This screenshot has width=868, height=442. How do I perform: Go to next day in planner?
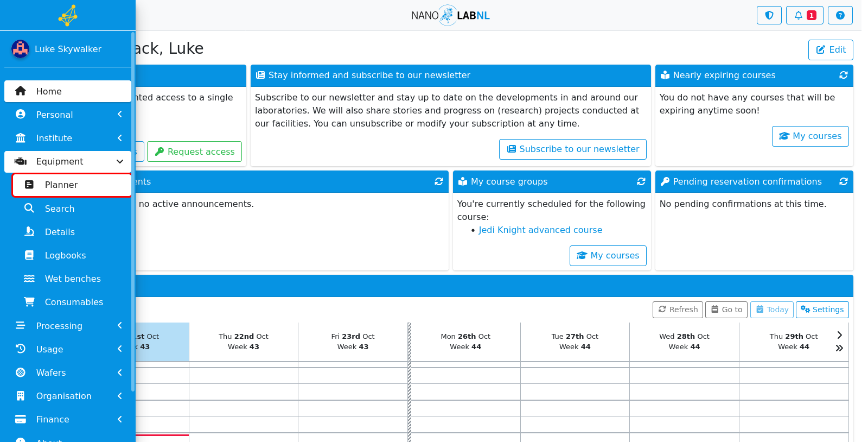point(839,335)
